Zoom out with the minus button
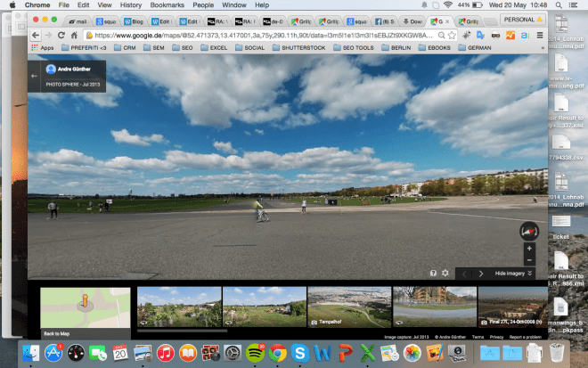The image size is (588, 368). (529, 260)
